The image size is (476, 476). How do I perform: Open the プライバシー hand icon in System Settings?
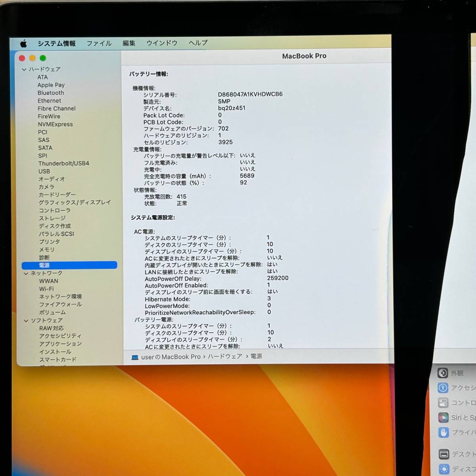coord(443,432)
